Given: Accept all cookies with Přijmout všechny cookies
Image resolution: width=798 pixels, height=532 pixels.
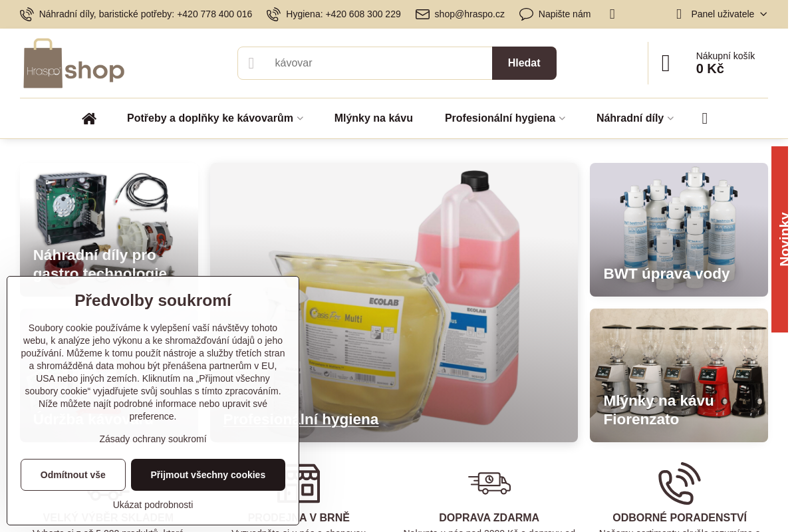Looking at the screenshot, I should 208,475.
